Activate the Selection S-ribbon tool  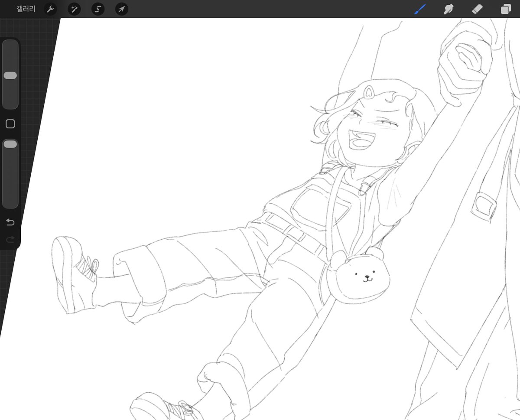(x=98, y=9)
